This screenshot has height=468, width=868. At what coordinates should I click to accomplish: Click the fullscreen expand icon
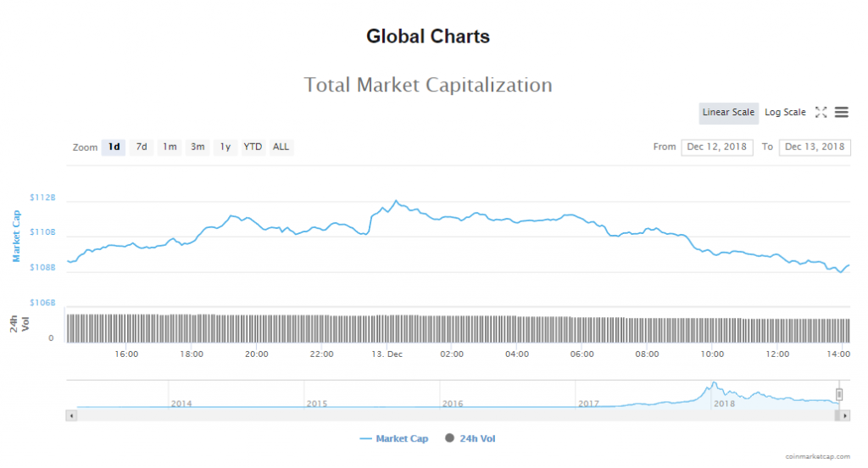coord(821,112)
